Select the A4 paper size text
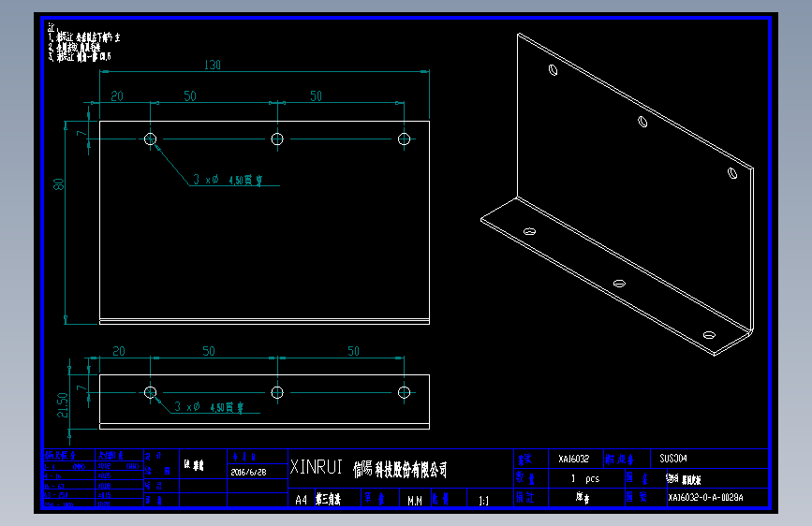This screenshot has width=812, height=526. (x=301, y=500)
